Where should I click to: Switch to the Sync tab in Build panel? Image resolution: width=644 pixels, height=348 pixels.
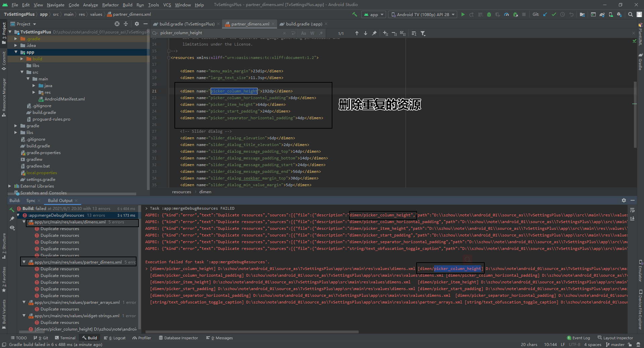31,200
